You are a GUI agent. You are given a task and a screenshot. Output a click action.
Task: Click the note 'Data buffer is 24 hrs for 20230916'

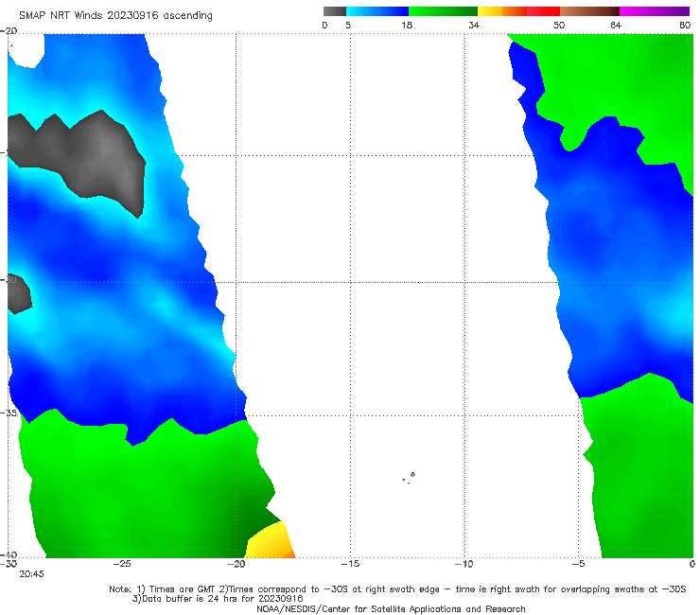pos(218,599)
